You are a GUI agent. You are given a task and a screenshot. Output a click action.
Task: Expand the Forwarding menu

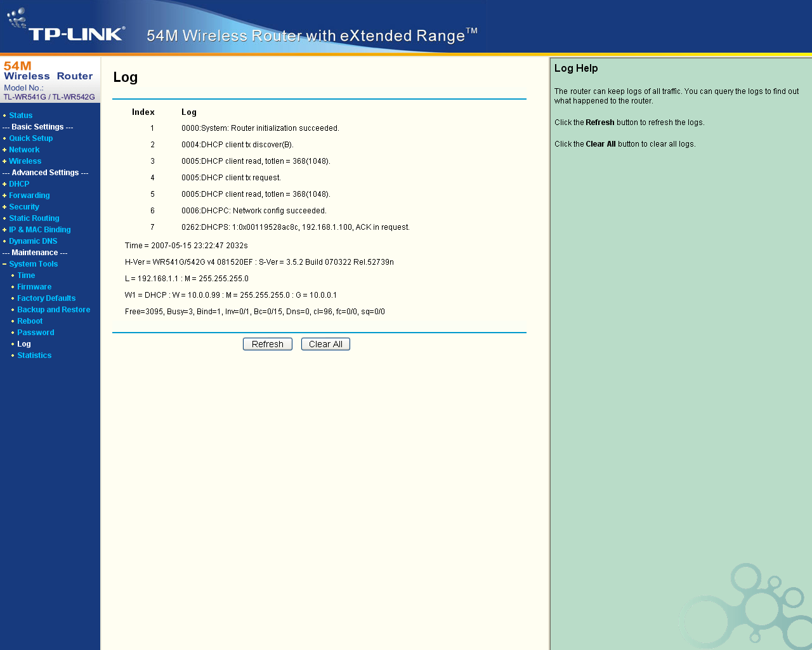pos(29,196)
